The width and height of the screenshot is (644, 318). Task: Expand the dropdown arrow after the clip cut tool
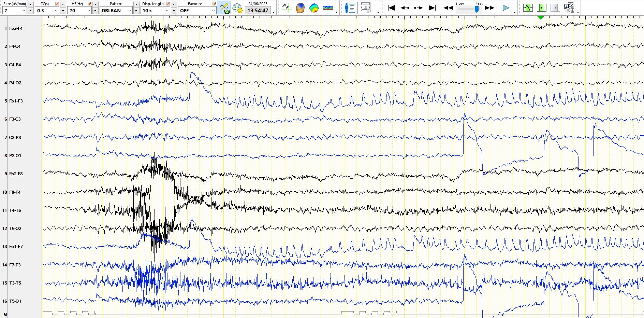[x=578, y=12]
